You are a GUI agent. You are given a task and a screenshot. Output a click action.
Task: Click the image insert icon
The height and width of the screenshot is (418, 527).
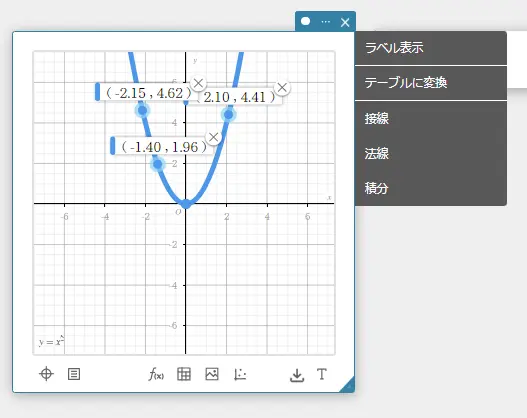tap(212, 374)
